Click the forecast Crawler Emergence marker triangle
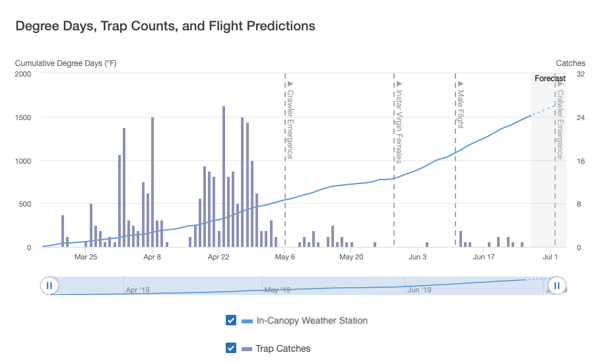The height and width of the screenshot is (363, 600). (x=560, y=85)
